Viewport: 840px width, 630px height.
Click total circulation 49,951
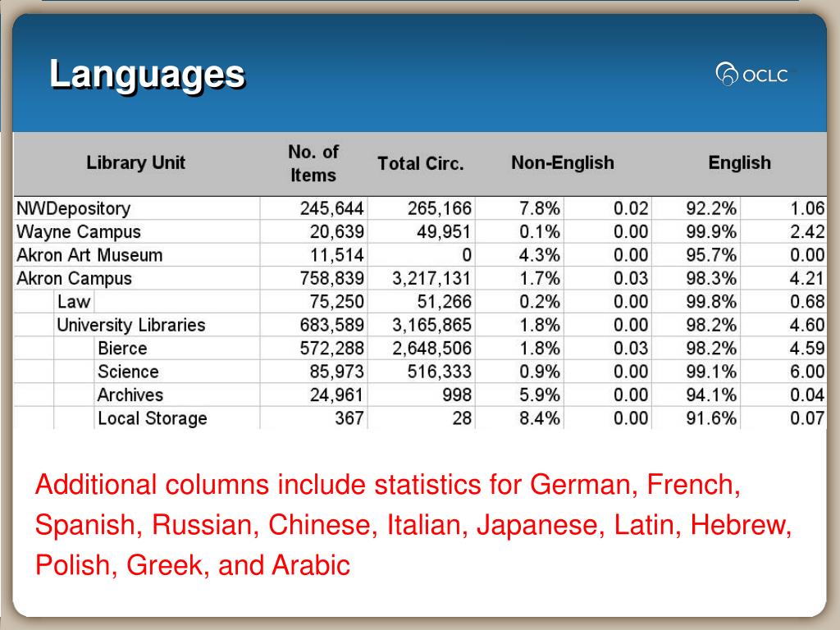444,231
